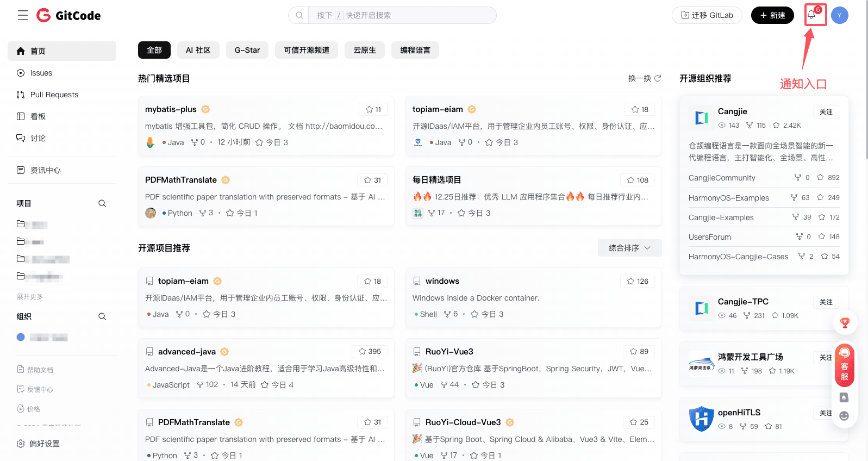Toggle follow for Cangjie organization
The height and width of the screenshot is (461, 868).
pos(826,112)
